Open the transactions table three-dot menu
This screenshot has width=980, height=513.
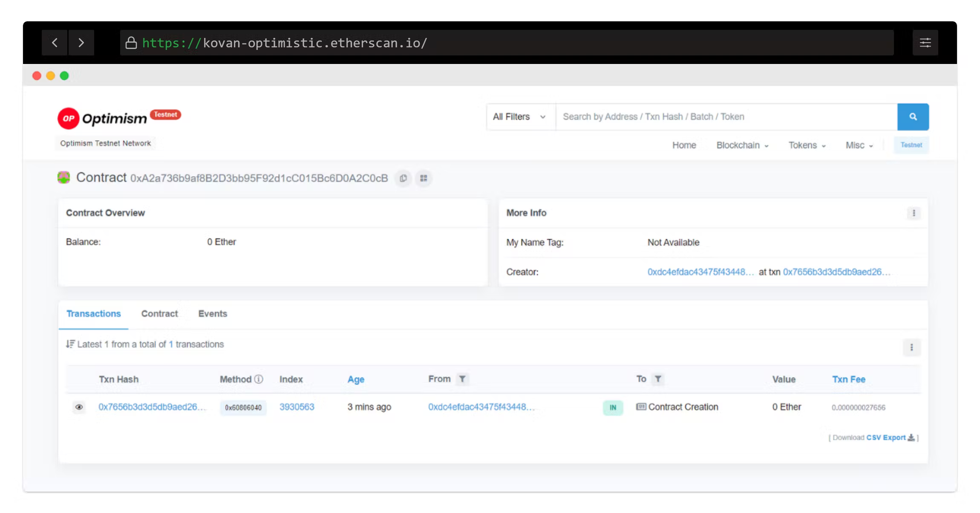911,348
